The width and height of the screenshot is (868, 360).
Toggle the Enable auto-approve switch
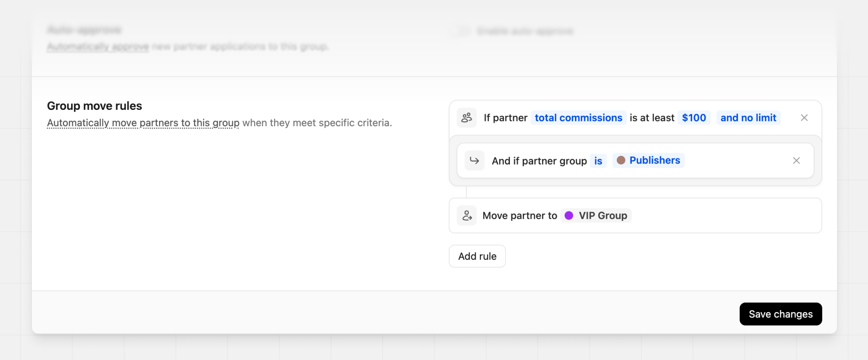point(461,31)
